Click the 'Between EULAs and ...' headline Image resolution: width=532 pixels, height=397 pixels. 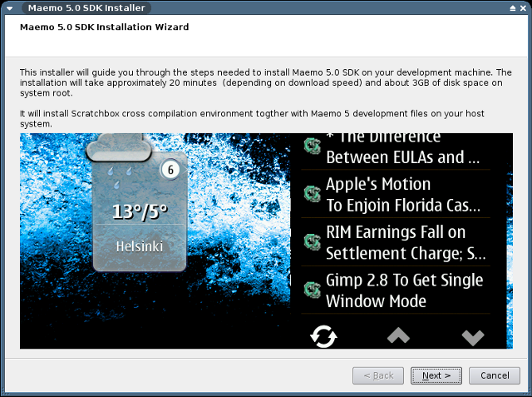pos(402,157)
